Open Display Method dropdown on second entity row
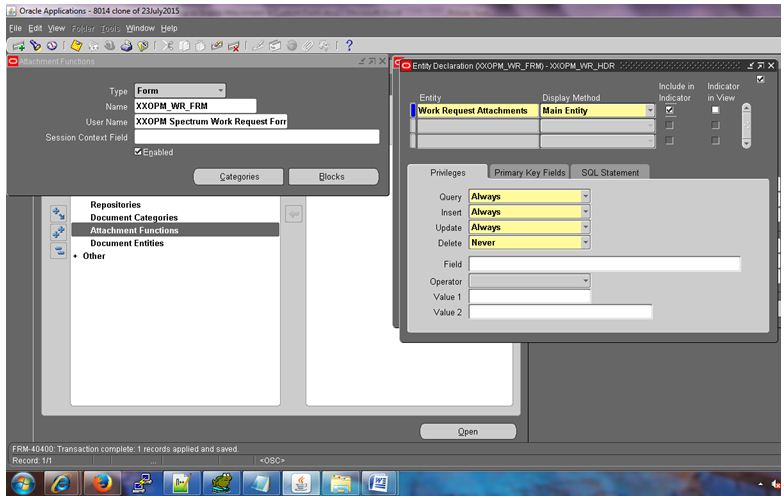Screen dimensions: 784x498 (x=650, y=126)
